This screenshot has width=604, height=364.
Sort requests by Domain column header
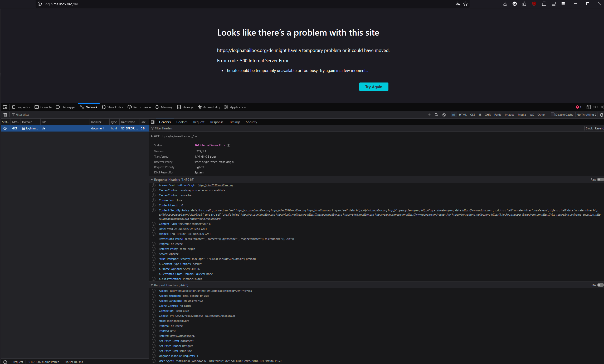(31, 122)
